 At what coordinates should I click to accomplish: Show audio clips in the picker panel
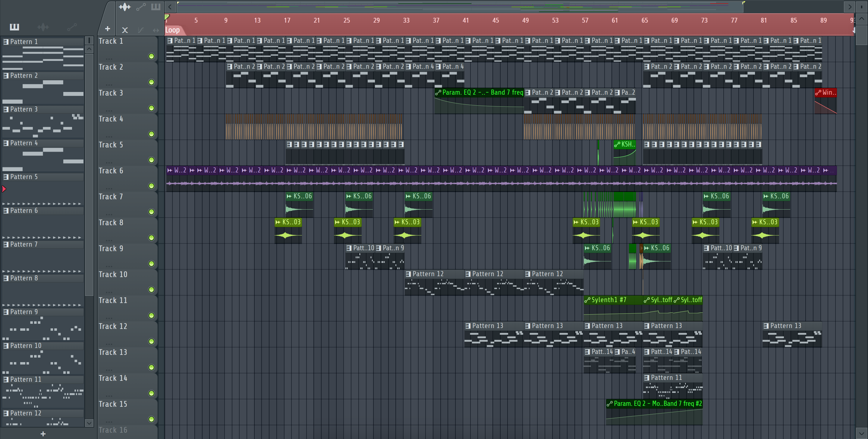click(x=43, y=27)
